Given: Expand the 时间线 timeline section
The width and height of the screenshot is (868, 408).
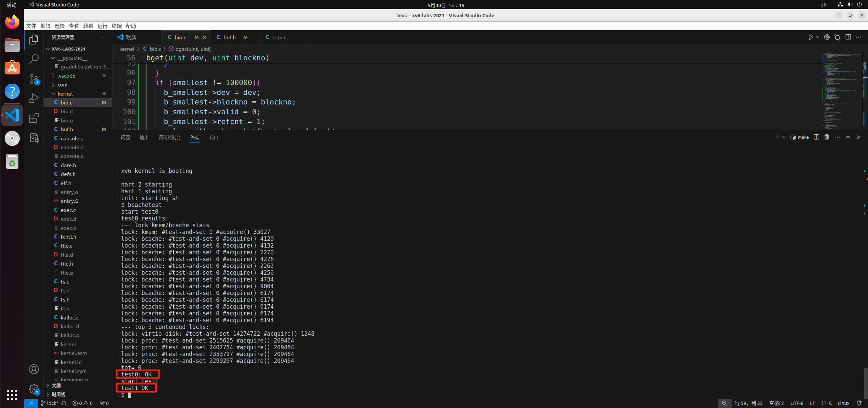Looking at the screenshot, I should coord(78,394).
